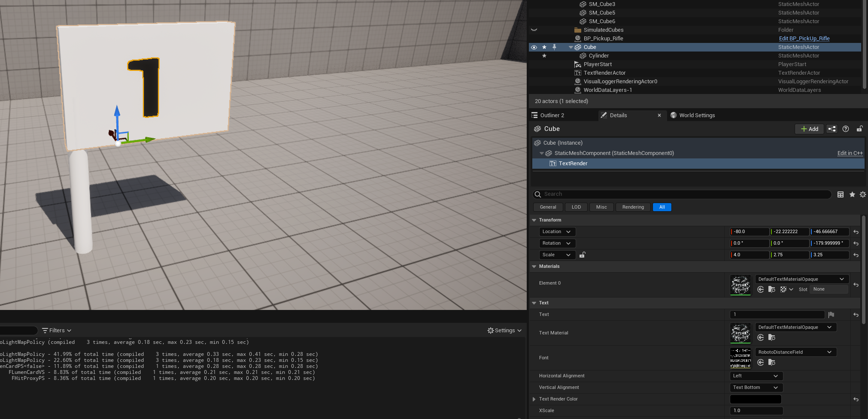Open the output log Settings menu
Screen dimensions: 868x419
point(505,331)
